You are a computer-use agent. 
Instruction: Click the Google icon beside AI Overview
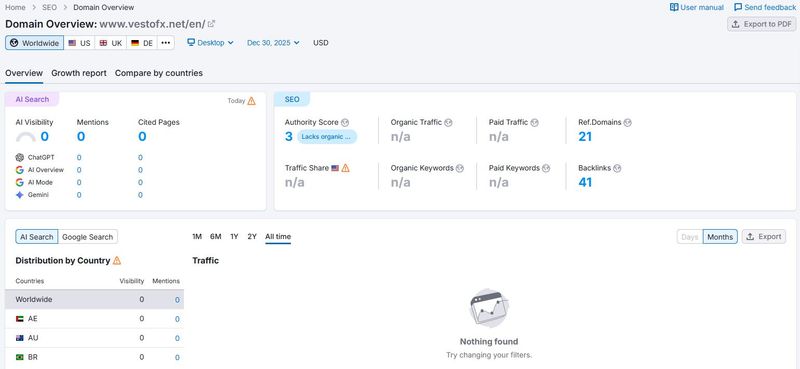[19, 170]
